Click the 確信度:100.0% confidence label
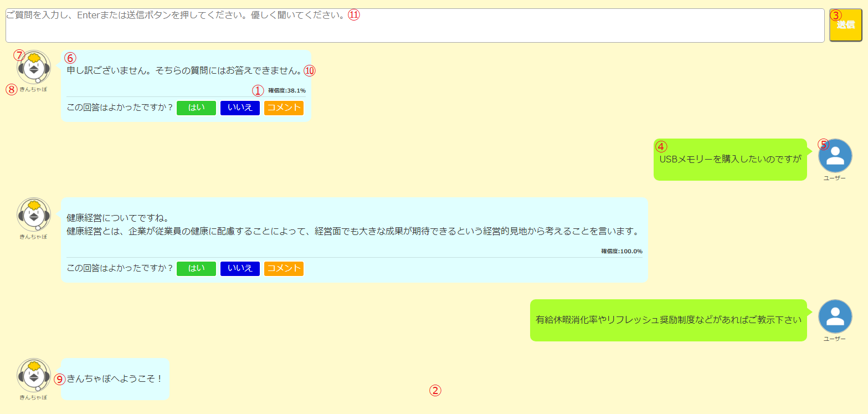The image size is (868, 414). tap(622, 251)
